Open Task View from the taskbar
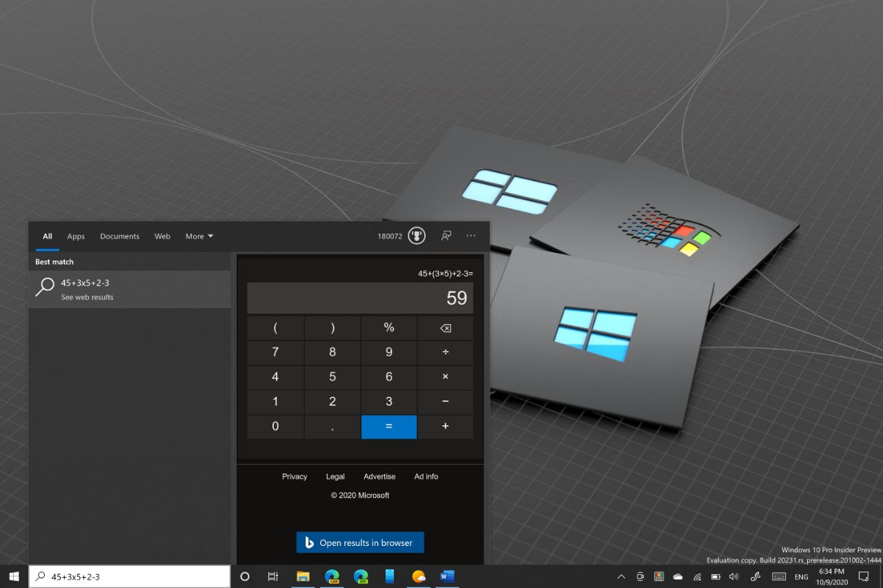Viewport: 883px width, 588px height. coord(273,576)
